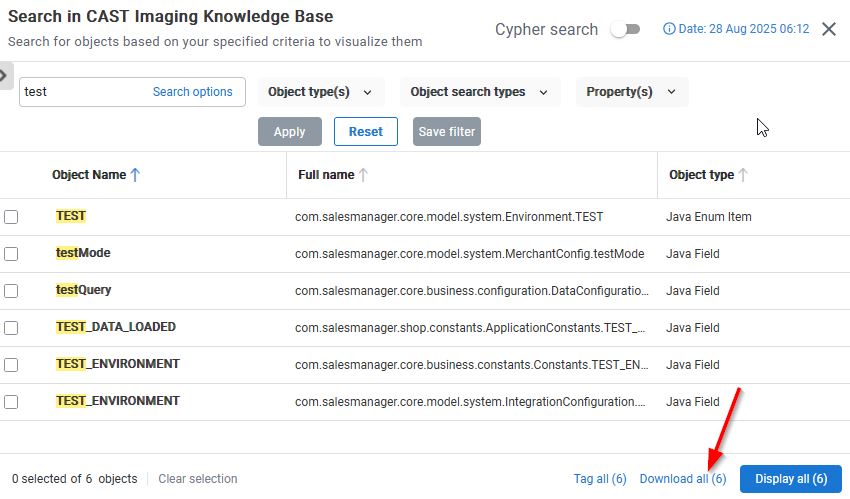Click Display all (6) button
Screen dimensions: 850x499
tap(790, 479)
